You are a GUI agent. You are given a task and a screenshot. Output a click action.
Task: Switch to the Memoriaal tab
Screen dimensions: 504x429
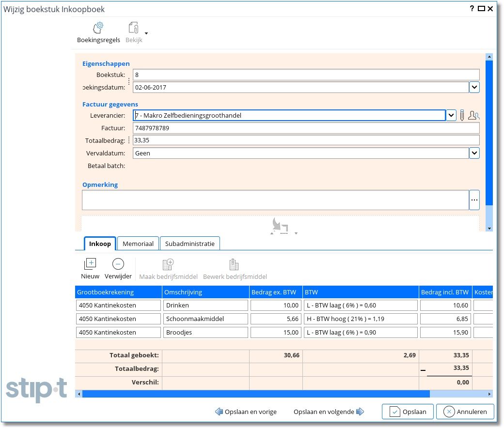click(x=138, y=244)
